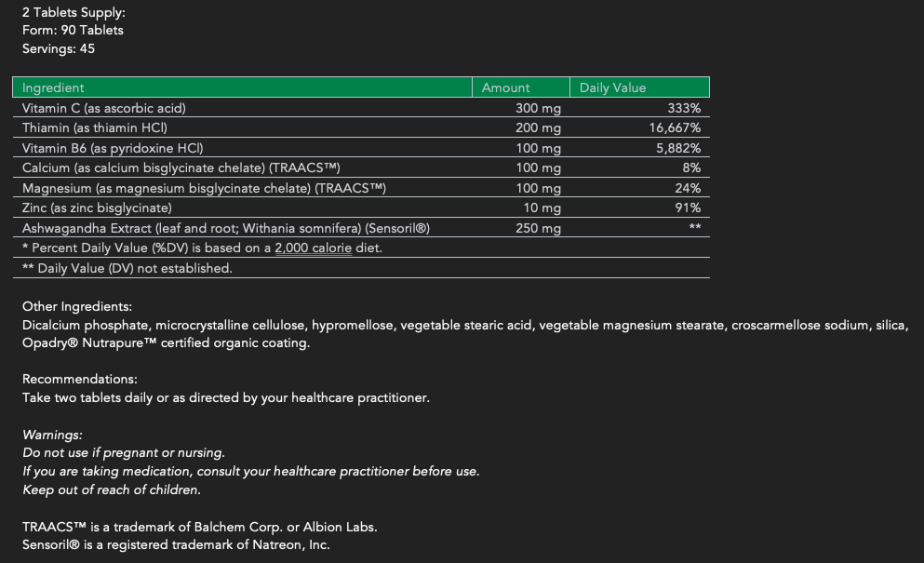Click the Vitamin B6 200 mg... 100 mg amount cell
924x563 pixels.
pyautogui.click(x=538, y=148)
